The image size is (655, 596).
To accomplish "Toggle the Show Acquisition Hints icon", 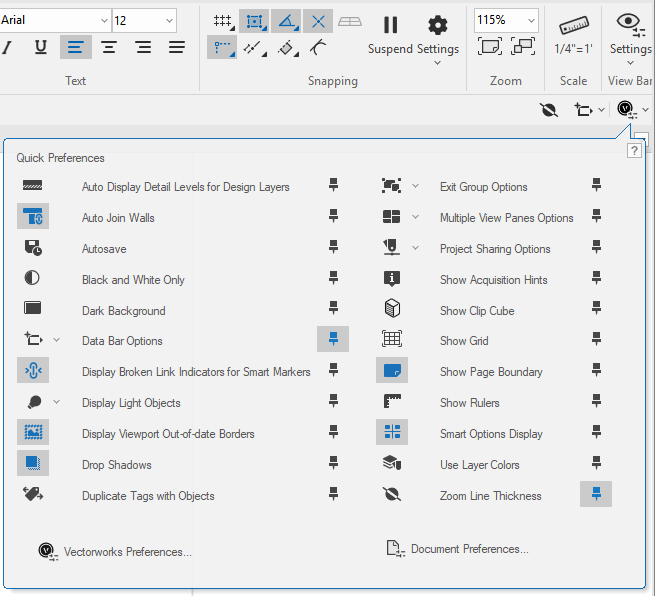I will tap(392, 278).
